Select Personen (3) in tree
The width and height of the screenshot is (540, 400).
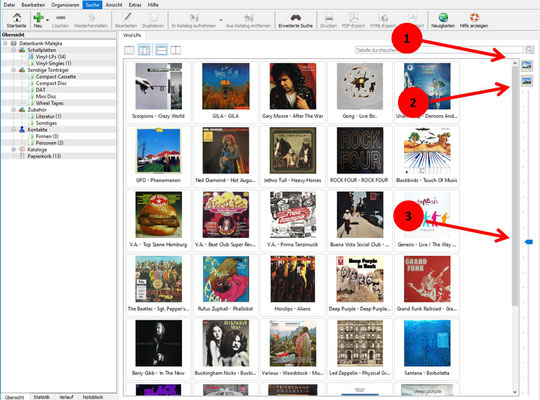coord(50,143)
